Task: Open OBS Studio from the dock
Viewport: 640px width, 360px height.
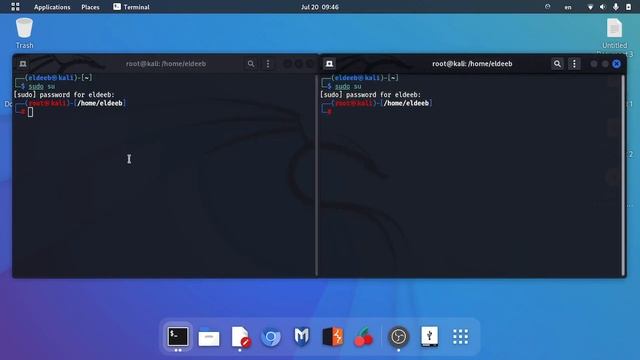Action: pyautogui.click(x=399, y=337)
